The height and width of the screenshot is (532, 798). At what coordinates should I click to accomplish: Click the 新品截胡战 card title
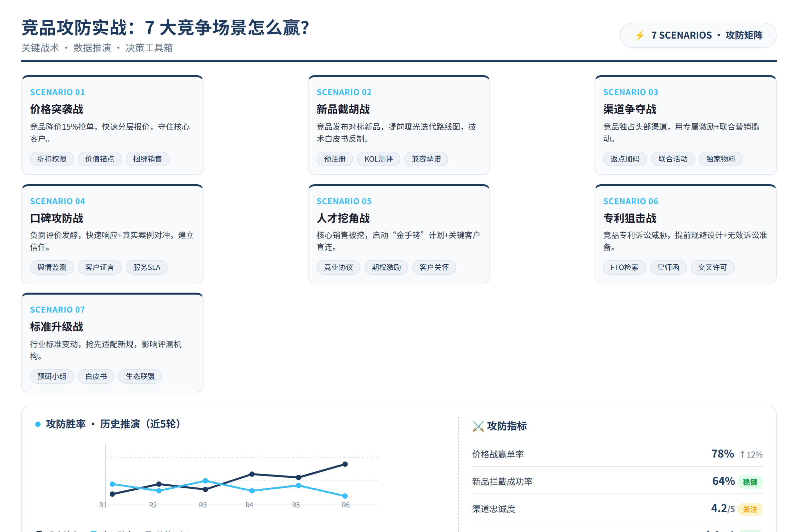coord(343,109)
